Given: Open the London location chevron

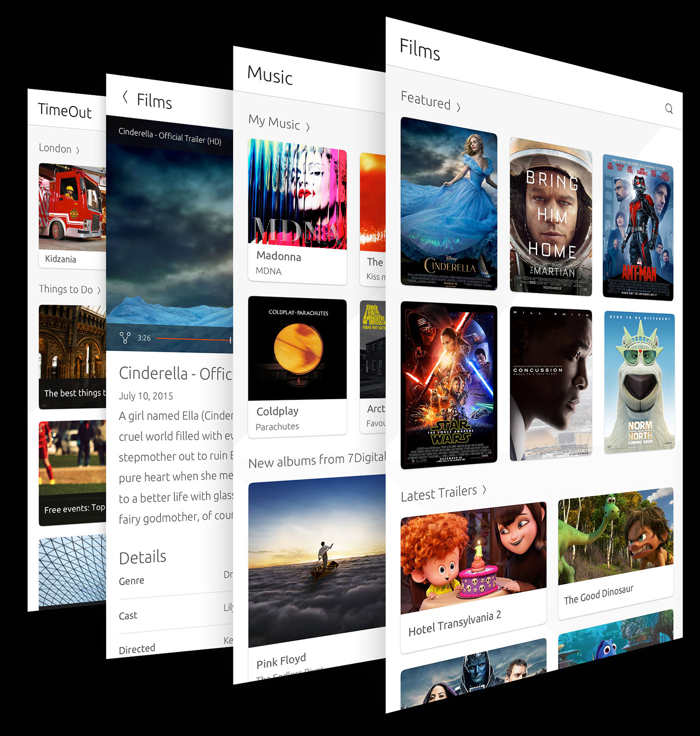Looking at the screenshot, I should pyautogui.click(x=77, y=150).
